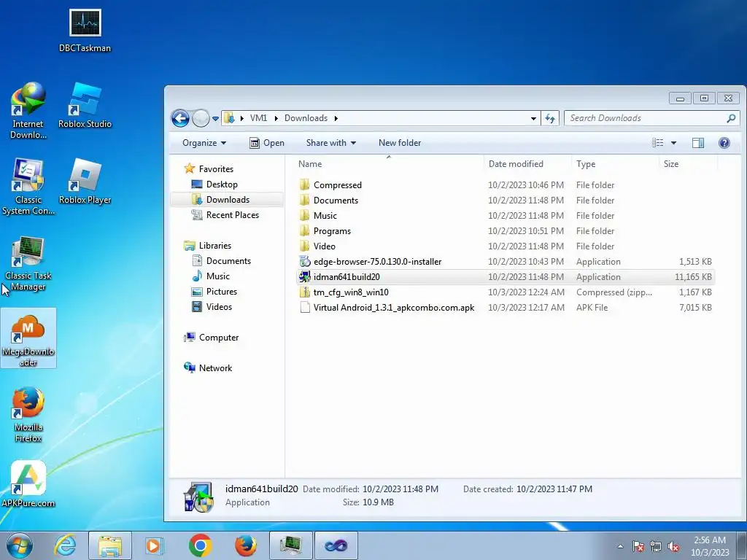Click the Windows Explorer taskbar button

tap(110, 545)
